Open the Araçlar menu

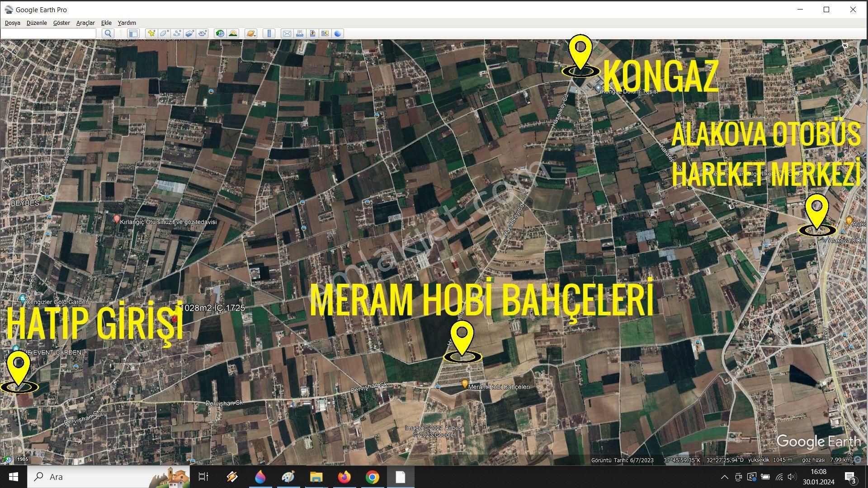[x=85, y=23]
